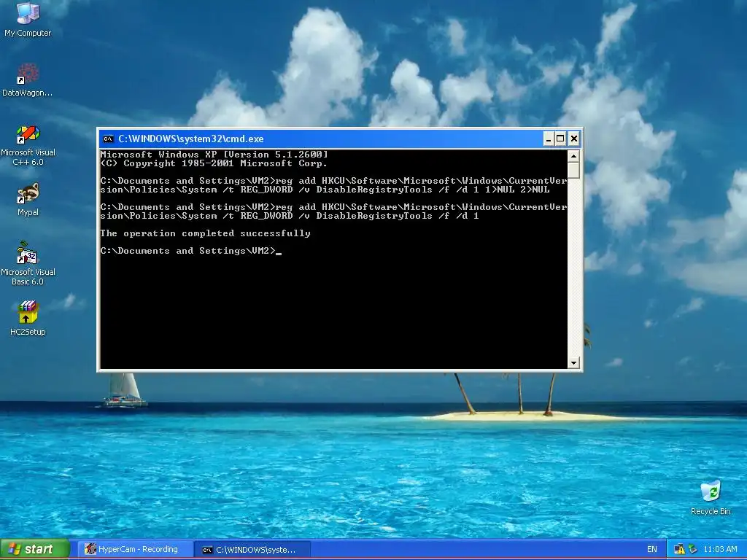Select the DataWagon desktop shortcut
The image size is (747, 560).
coord(28,80)
